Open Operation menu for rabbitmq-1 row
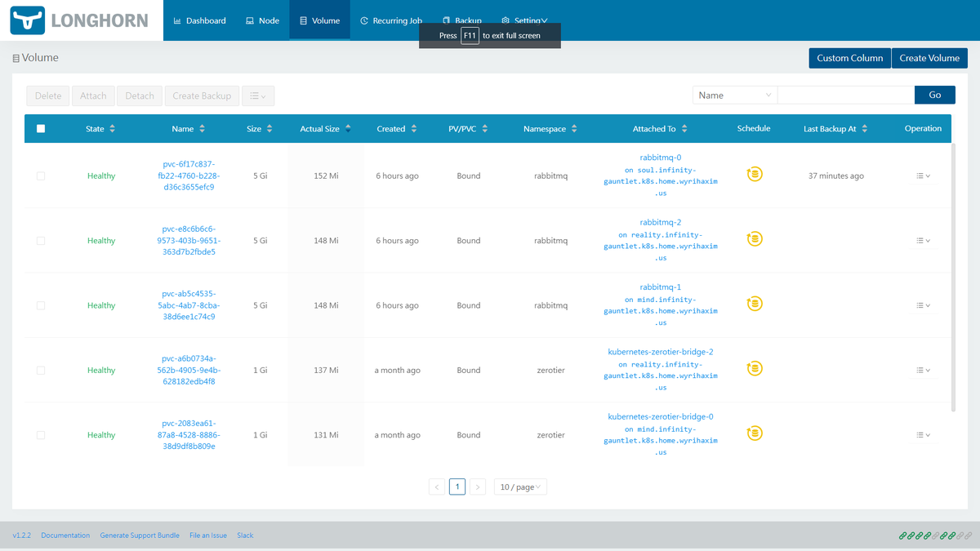Screen dimensions: 980x551 (923, 305)
